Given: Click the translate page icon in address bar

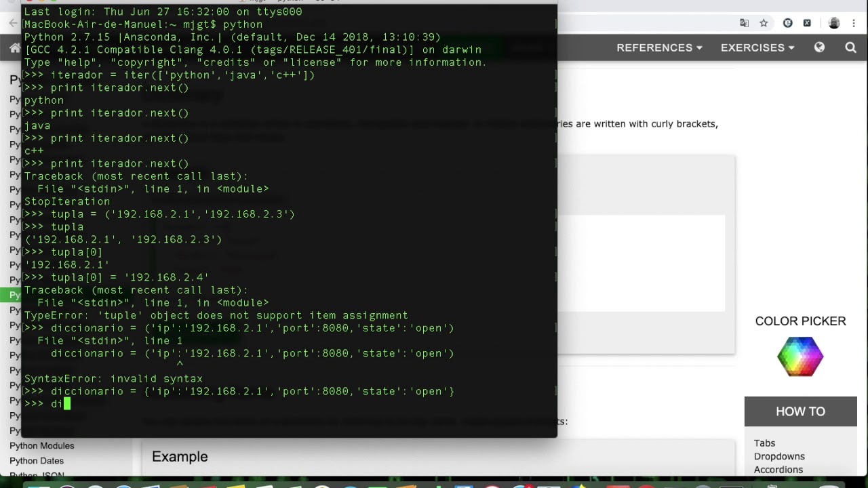Looking at the screenshot, I should pos(745,23).
